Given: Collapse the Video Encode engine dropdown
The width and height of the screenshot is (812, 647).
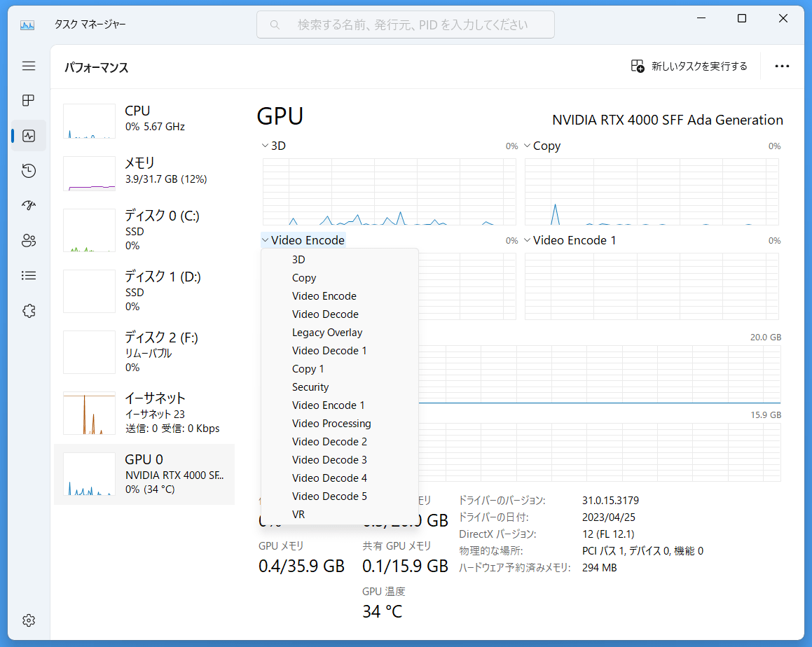Looking at the screenshot, I should pos(303,240).
